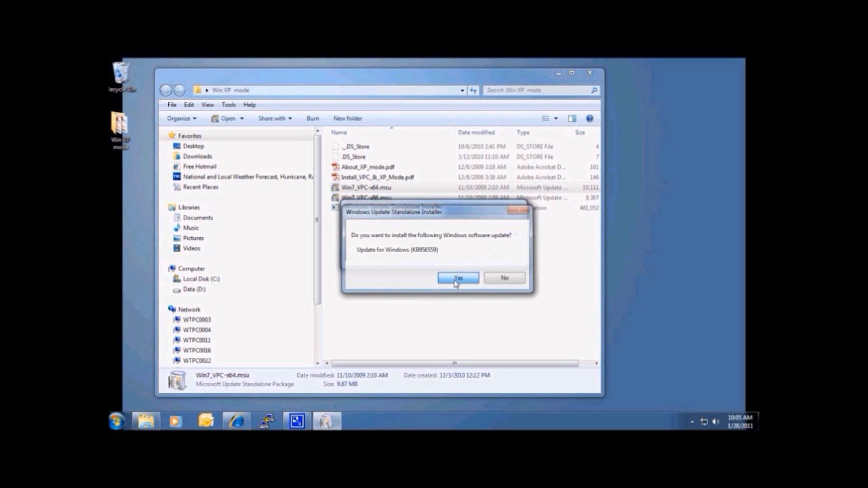
Task: Click the volume speaker tray icon
Action: tap(716, 422)
